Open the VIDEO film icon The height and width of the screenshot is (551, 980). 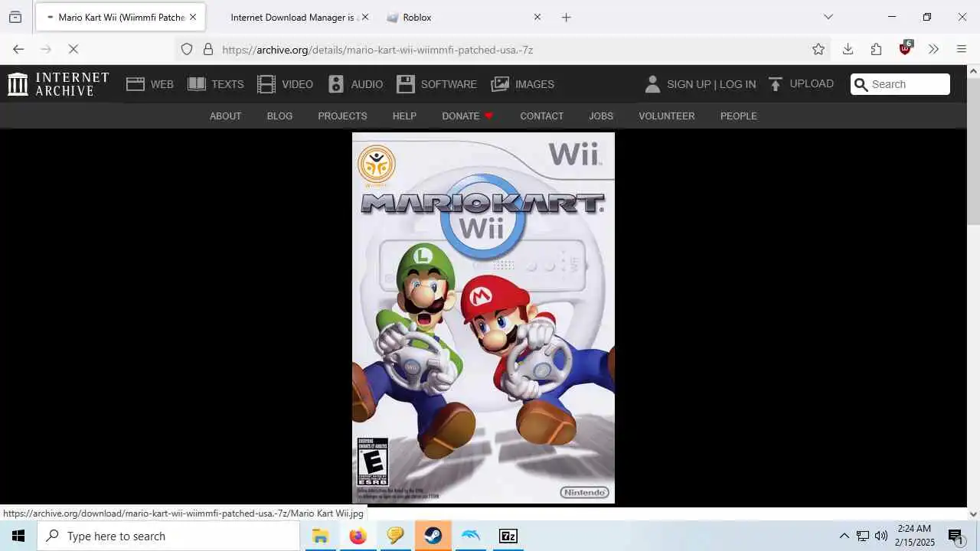pos(266,84)
